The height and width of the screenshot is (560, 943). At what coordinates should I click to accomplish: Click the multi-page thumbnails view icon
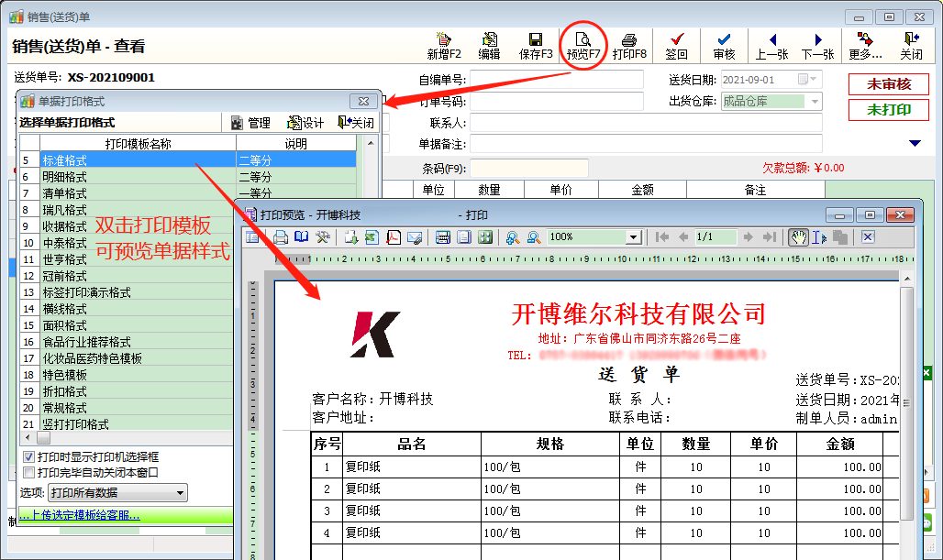[x=485, y=237]
